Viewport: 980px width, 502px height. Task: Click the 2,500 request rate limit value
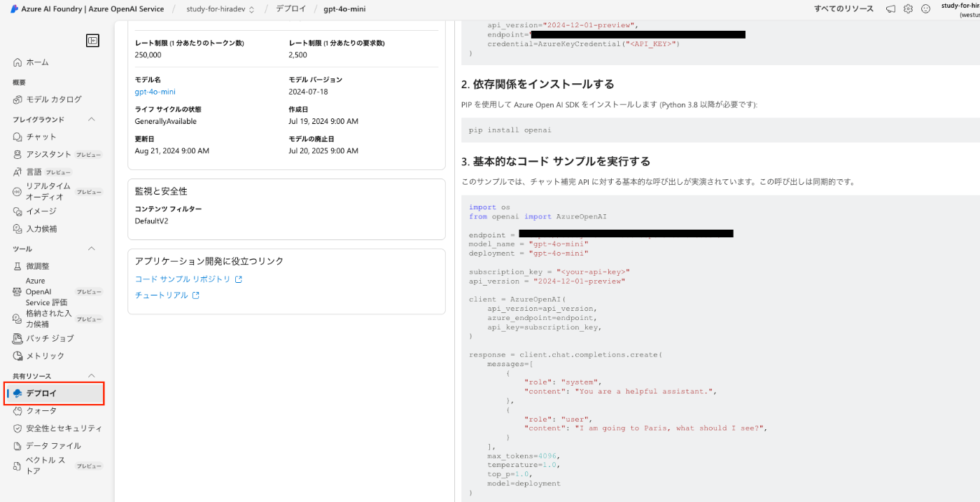tap(297, 55)
